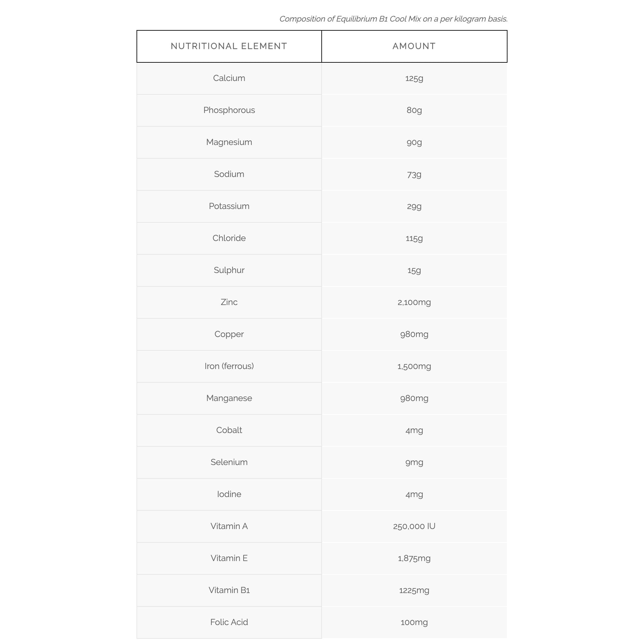644x644 pixels.
Task: Select the Calcium row label
Action: click(229, 78)
